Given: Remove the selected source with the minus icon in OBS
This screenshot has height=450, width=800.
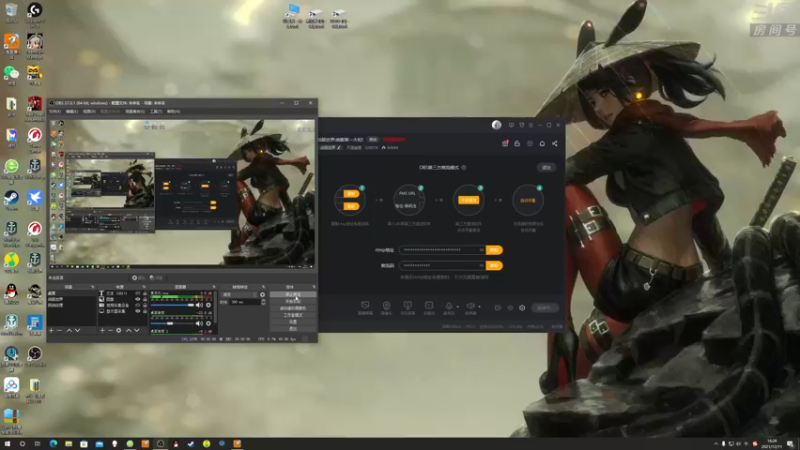Looking at the screenshot, I should tap(110, 331).
